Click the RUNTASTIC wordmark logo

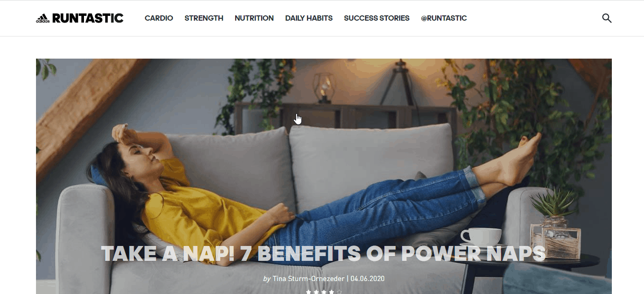(x=87, y=18)
